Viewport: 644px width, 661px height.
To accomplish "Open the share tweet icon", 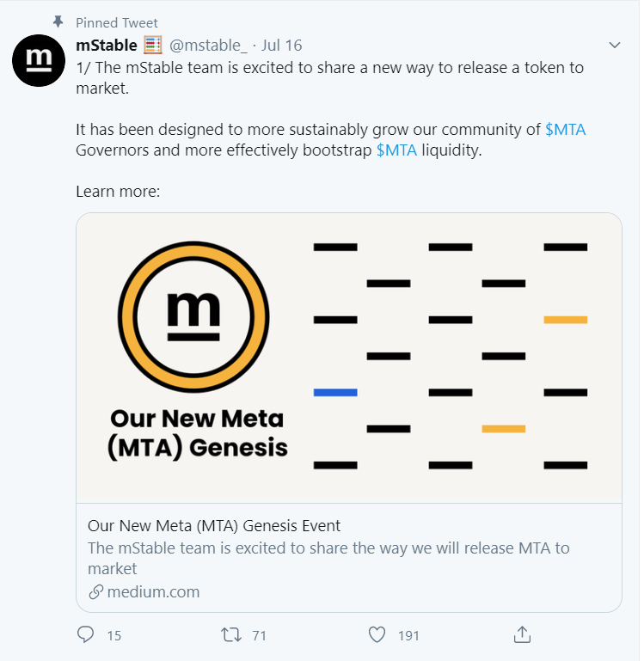I will pyautogui.click(x=521, y=634).
